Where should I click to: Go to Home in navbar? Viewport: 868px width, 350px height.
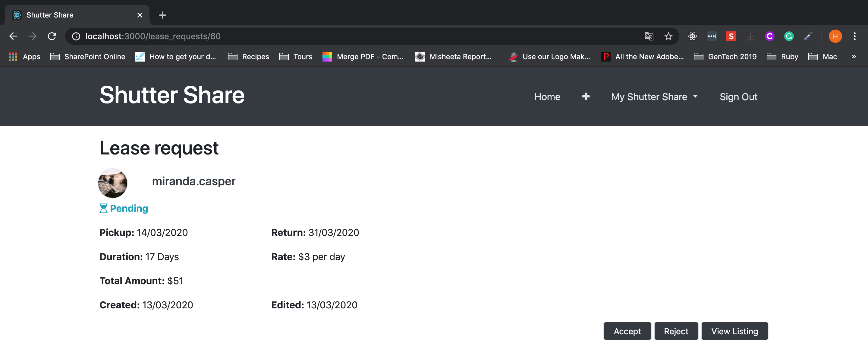tap(547, 97)
